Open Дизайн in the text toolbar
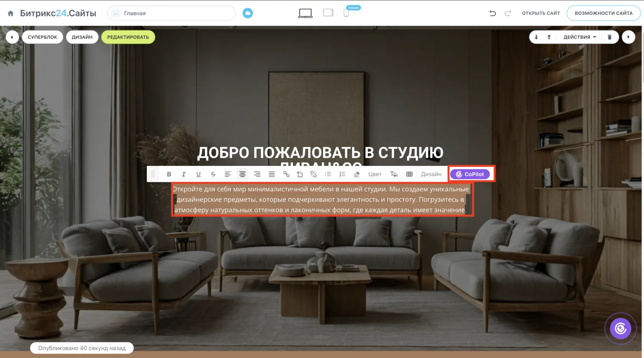This screenshot has width=644, height=358. coord(431,174)
